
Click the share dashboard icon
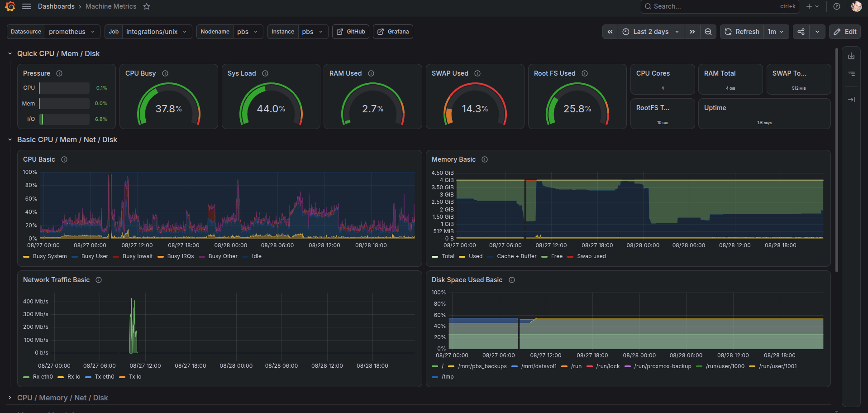[801, 32]
